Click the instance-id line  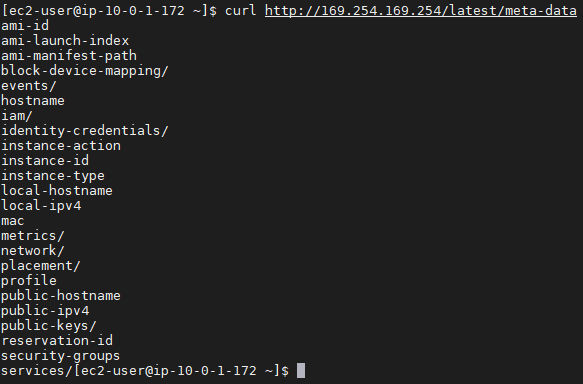45,161
